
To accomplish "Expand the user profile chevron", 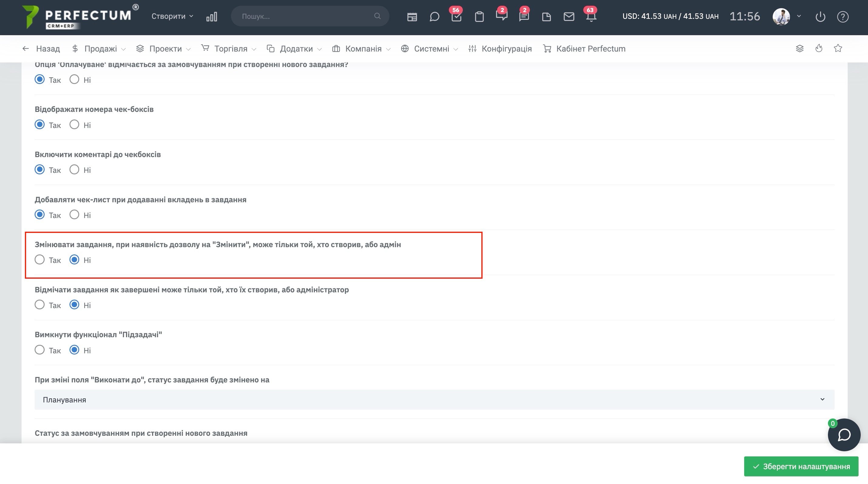I will (799, 16).
